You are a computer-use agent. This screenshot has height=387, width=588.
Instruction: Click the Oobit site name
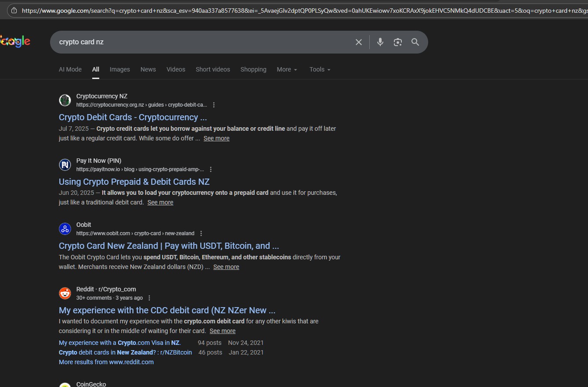pyautogui.click(x=84, y=225)
